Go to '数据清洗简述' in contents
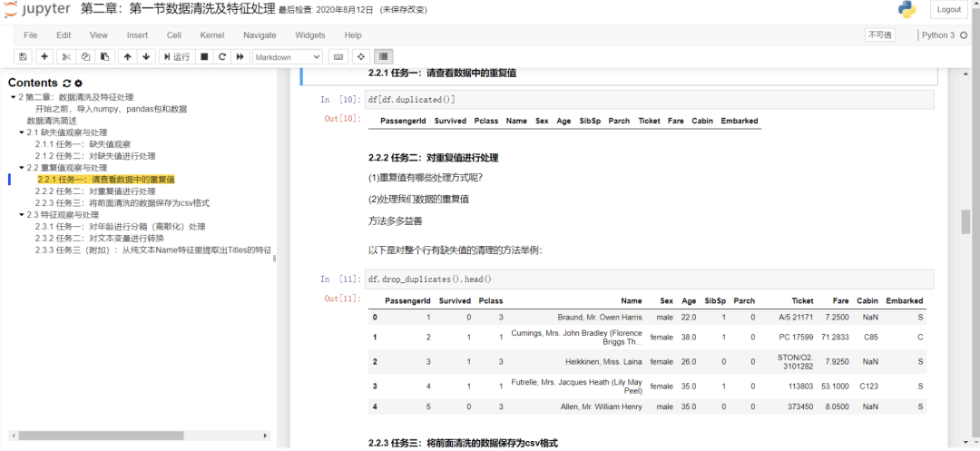980x451 pixels. pyautogui.click(x=52, y=121)
